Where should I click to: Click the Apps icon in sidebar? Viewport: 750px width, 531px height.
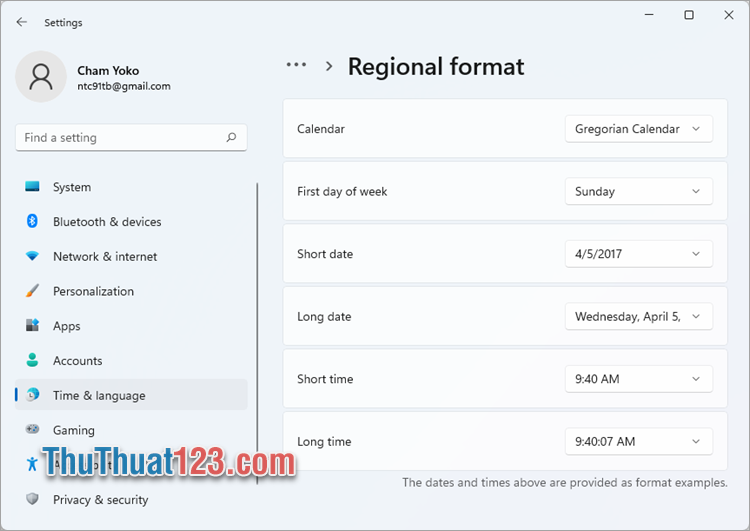(x=32, y=325)
